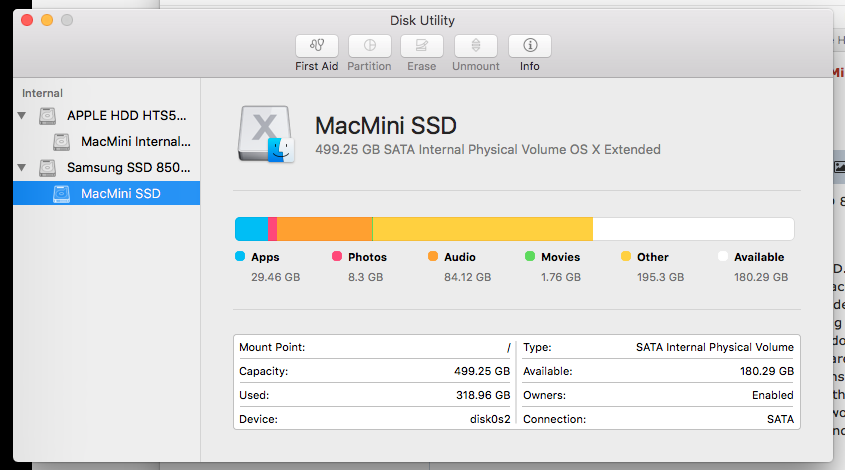845x470 pixels.
Task: Click the white Available segment of usage bar
Action: point(694,229)
